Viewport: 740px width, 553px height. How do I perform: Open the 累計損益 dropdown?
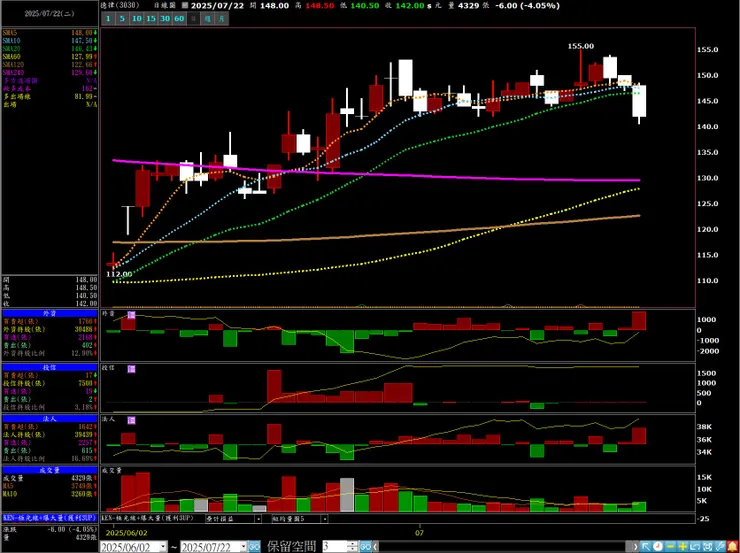258,519
